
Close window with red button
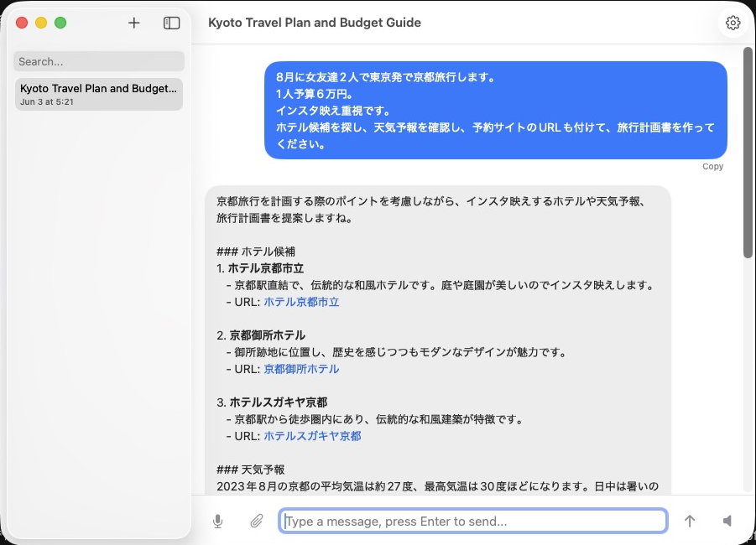pos(22,23)
